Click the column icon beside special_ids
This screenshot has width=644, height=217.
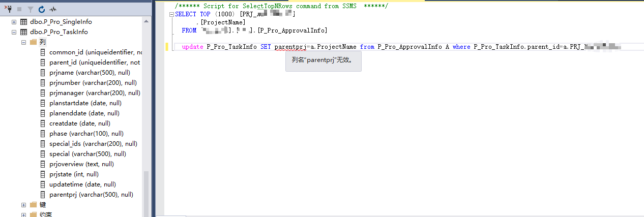43,144
